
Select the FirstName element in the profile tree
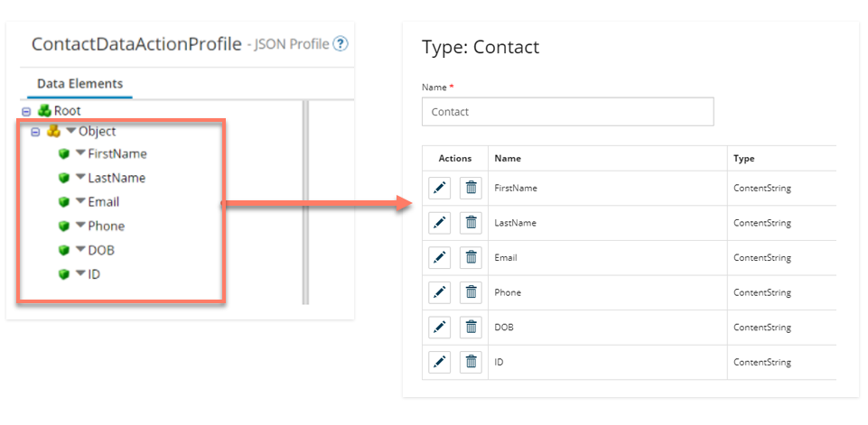pyautogui.click(x=117, y=153)
